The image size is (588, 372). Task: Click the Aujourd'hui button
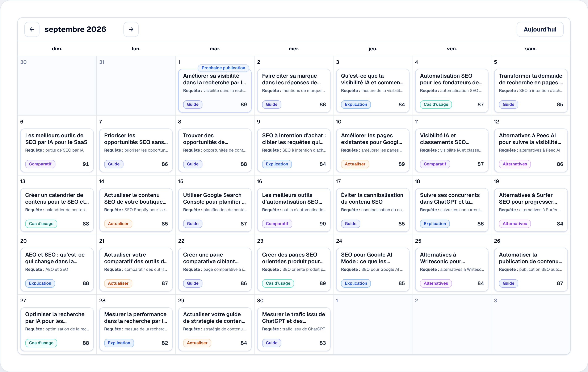[x=540, y=29]
